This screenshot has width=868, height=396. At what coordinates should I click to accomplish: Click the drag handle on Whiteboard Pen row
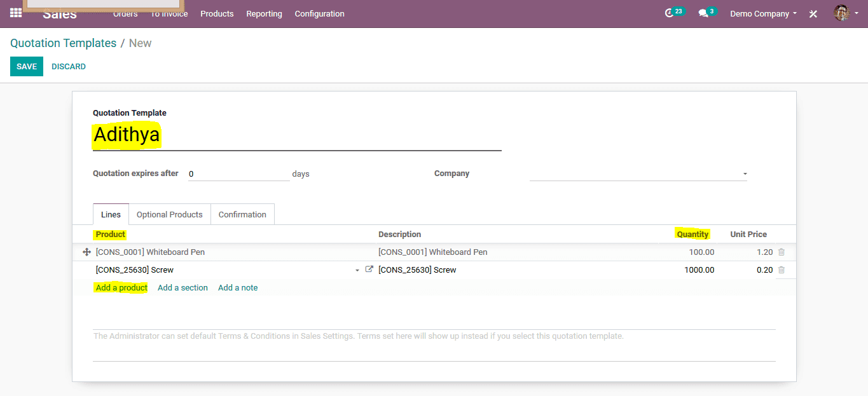[x=87, y=252]
